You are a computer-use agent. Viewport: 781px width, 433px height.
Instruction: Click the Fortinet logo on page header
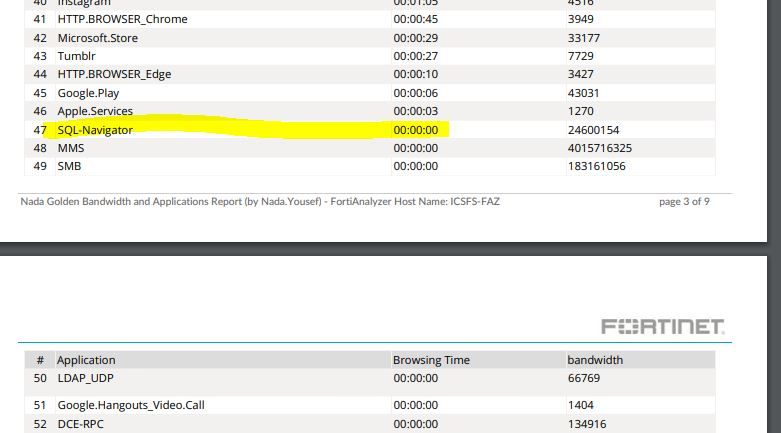663,327
